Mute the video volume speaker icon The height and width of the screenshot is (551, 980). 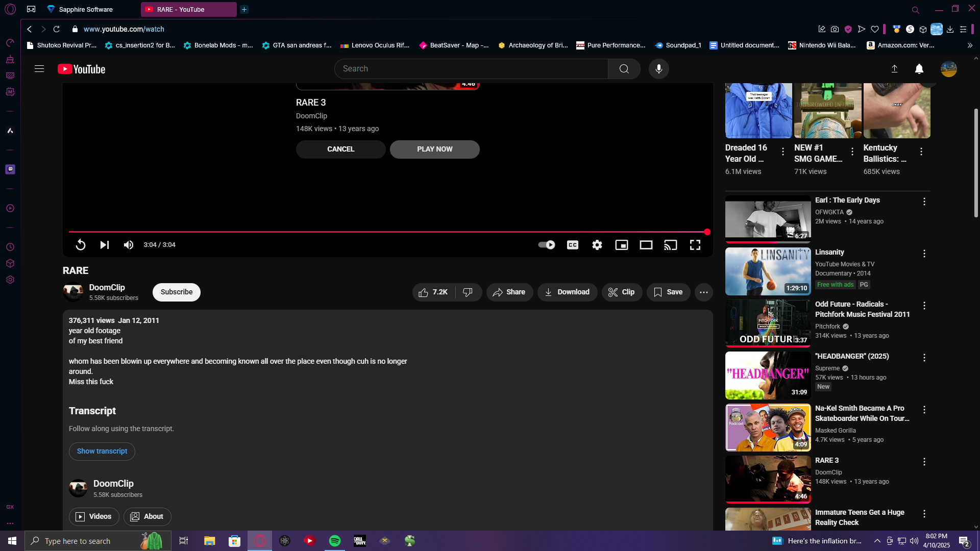[x=129, y=245]
